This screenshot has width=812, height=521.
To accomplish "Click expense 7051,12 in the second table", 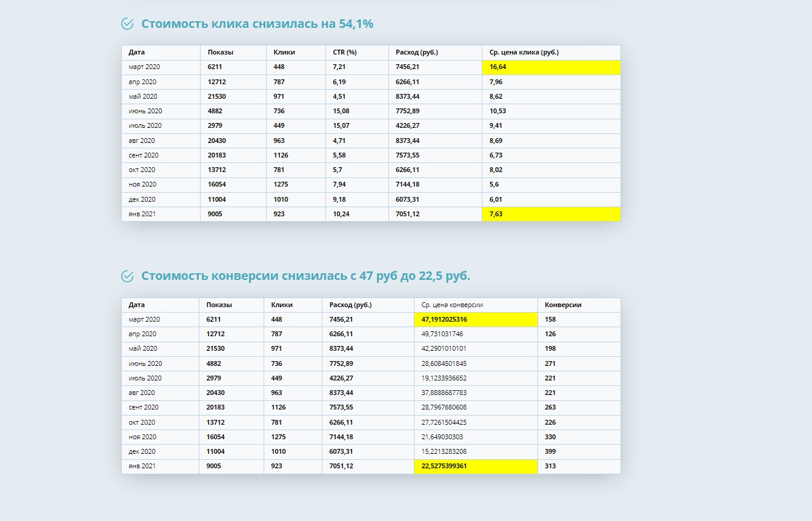I will (341, 466).
